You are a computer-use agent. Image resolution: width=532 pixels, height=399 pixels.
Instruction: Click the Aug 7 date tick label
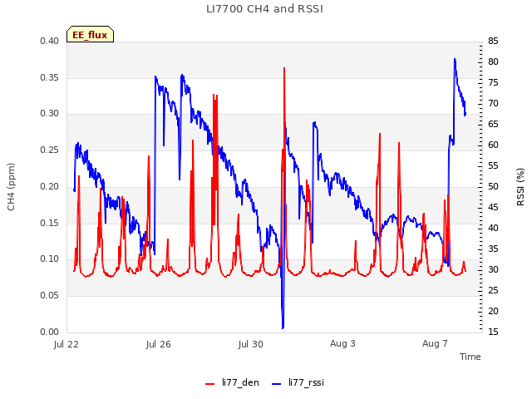[435, 343]
